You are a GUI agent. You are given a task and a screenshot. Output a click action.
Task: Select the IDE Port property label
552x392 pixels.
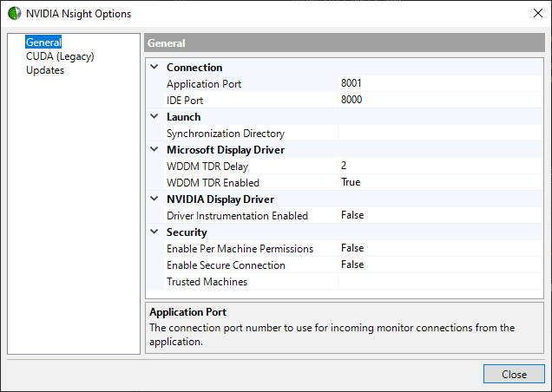(185, 101)
